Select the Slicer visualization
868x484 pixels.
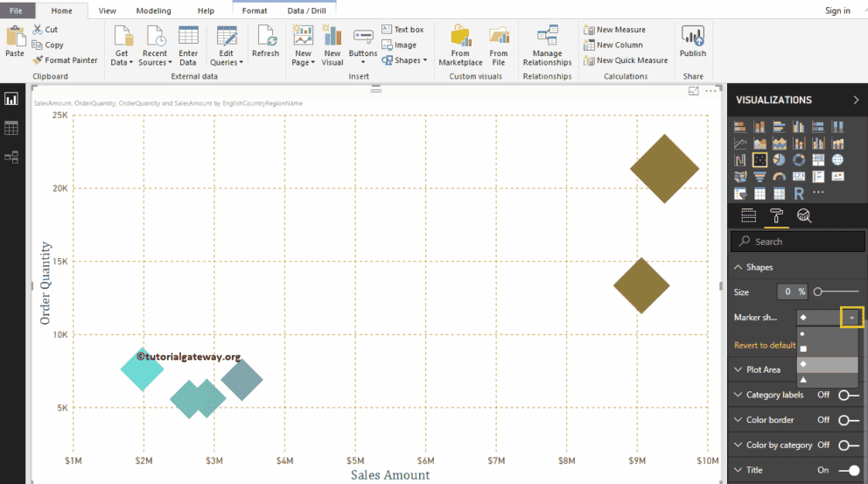point(740,193)
